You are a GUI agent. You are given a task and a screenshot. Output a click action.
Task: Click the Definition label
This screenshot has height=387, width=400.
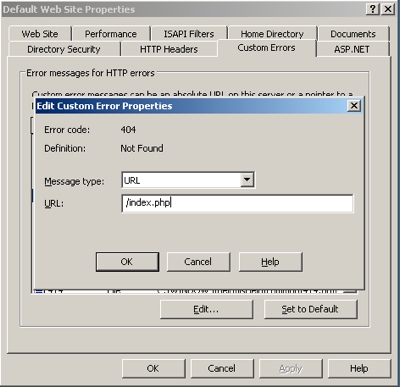tap(65, 148)
